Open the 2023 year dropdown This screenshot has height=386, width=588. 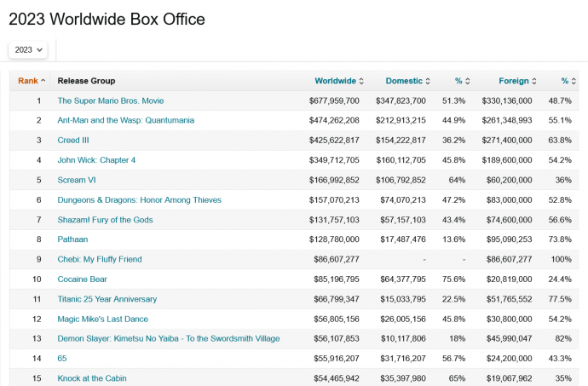coord(28,50)
